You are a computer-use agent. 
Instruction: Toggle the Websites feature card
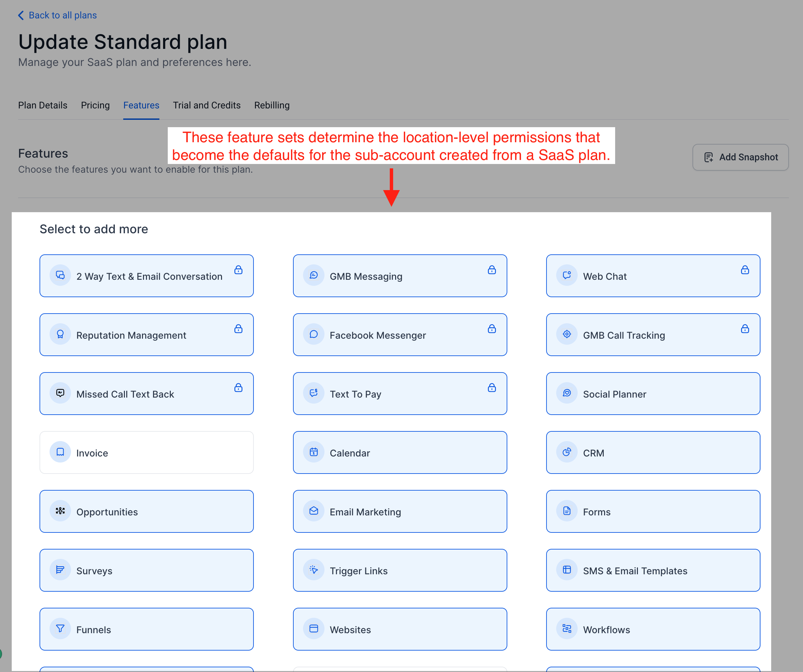(400, 629)
